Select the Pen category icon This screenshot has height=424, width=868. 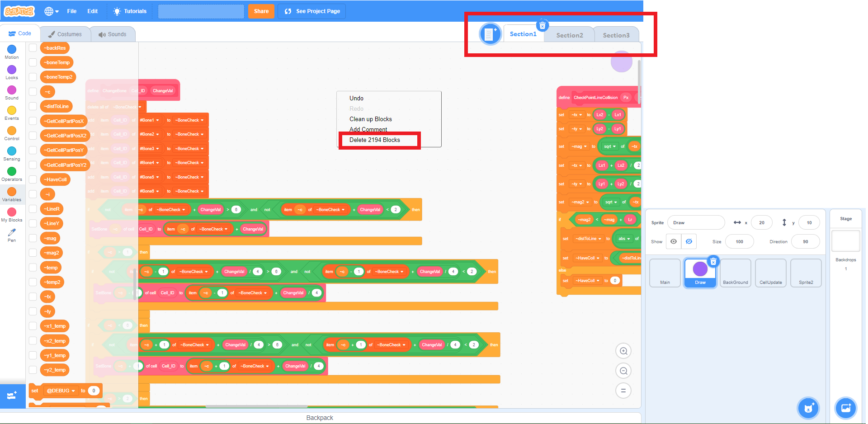pos(12,233)
